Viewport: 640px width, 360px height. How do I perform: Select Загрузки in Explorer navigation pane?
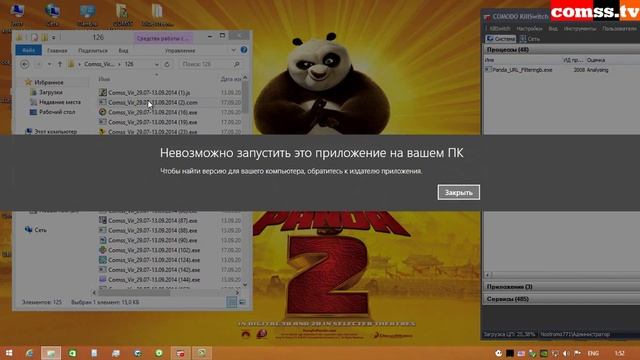point(51,92)
